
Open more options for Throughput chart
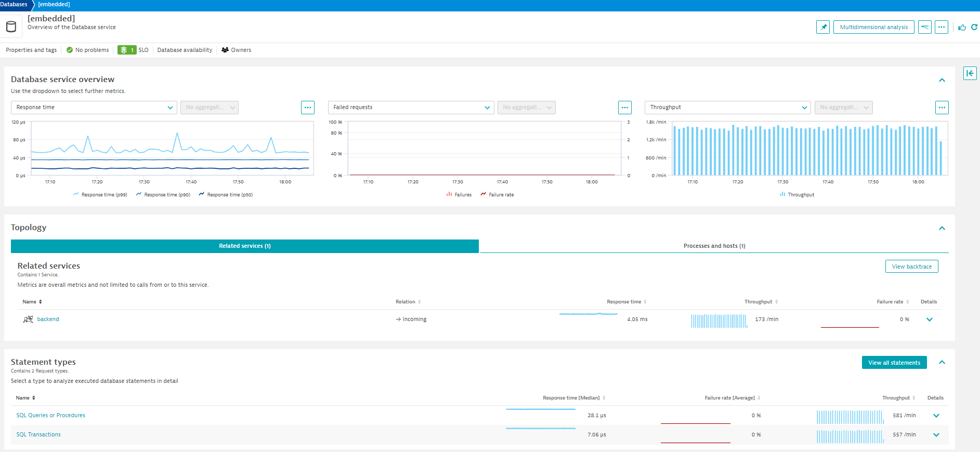[x=942, y=108]
